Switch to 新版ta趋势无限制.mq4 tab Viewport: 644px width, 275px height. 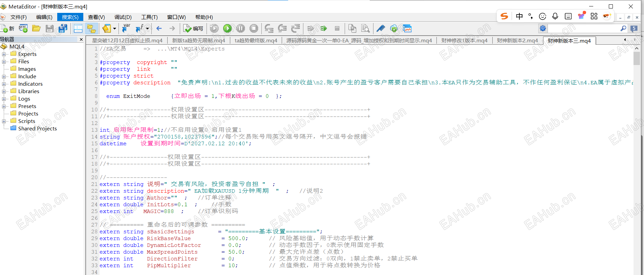pyautogui.click(x=199, y=41)
